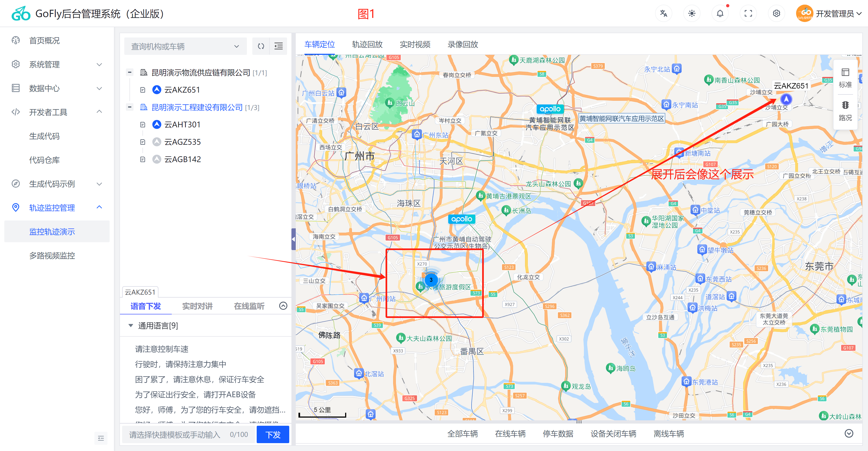Show 在线车辆 list
The height and width of the screenshot is (451, 868).
point(510,434)
